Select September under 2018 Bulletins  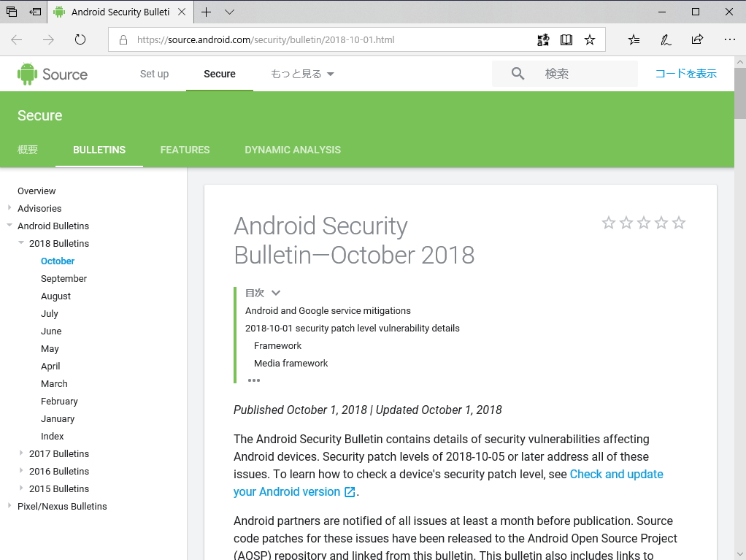pos(64,278)
